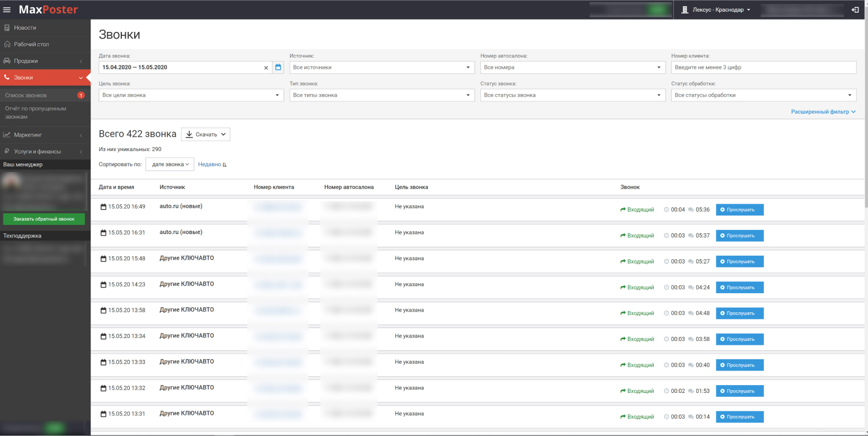
Task: Click Не указана in 13:32 row
Action: click(x=409, y=388)
